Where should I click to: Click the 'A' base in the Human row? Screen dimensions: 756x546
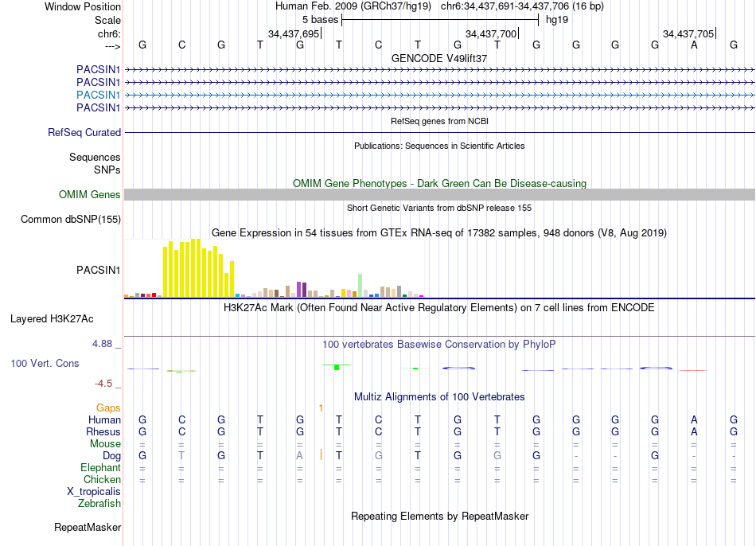coord(694,420)
